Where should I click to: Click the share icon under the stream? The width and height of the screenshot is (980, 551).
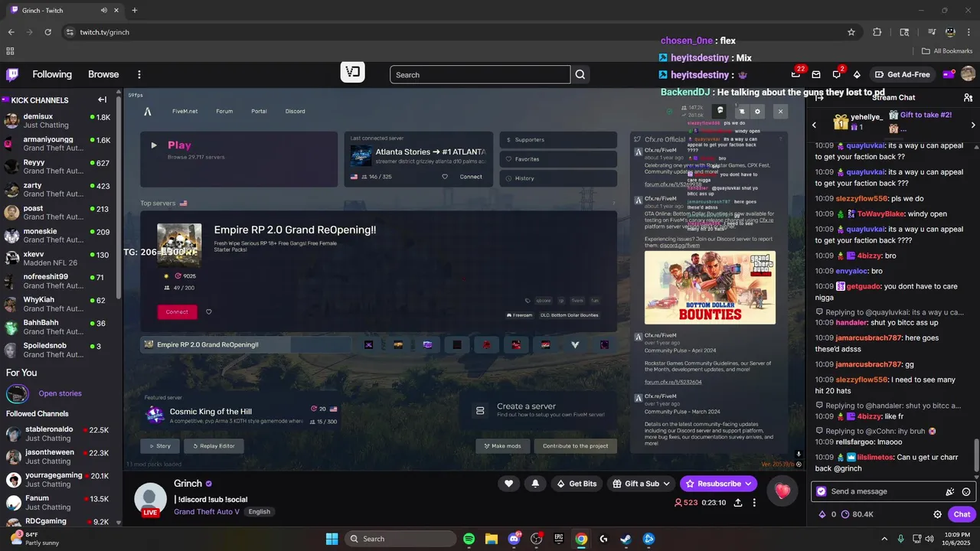738,503
